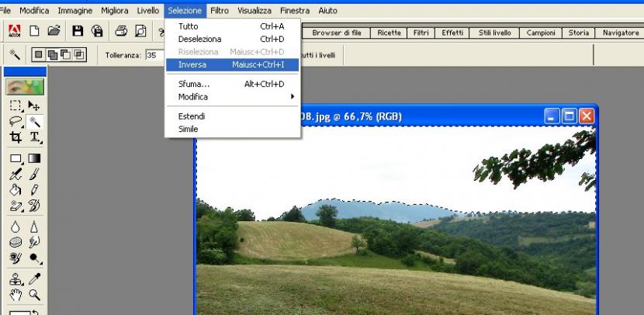
Task: Open the Finestra menu
Action: point(295,11)
